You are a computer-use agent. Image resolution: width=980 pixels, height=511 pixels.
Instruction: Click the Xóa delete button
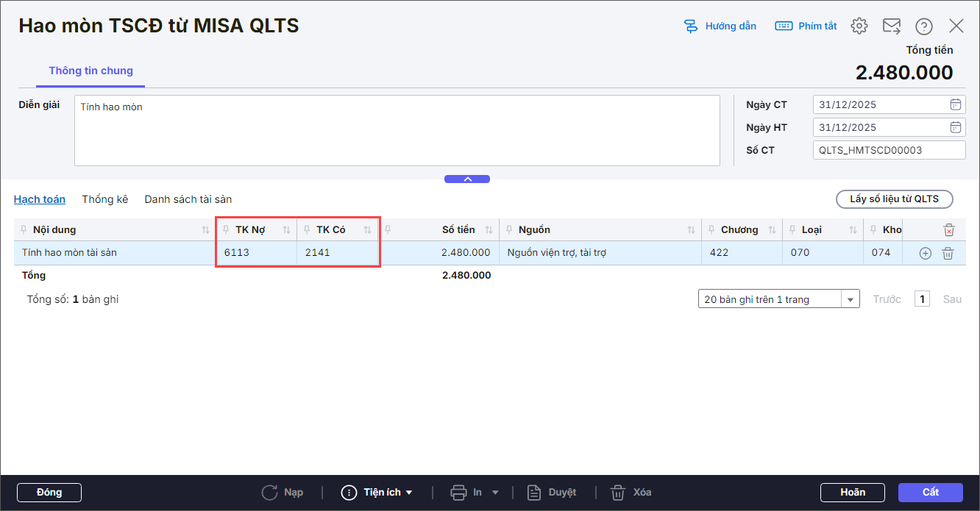tap(631, 493)
